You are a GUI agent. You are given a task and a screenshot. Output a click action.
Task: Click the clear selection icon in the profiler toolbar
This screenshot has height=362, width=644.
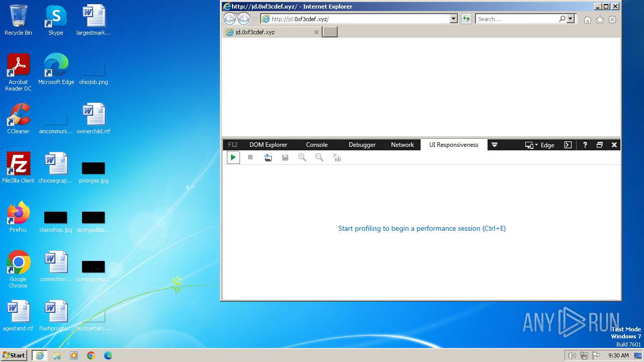337,157
